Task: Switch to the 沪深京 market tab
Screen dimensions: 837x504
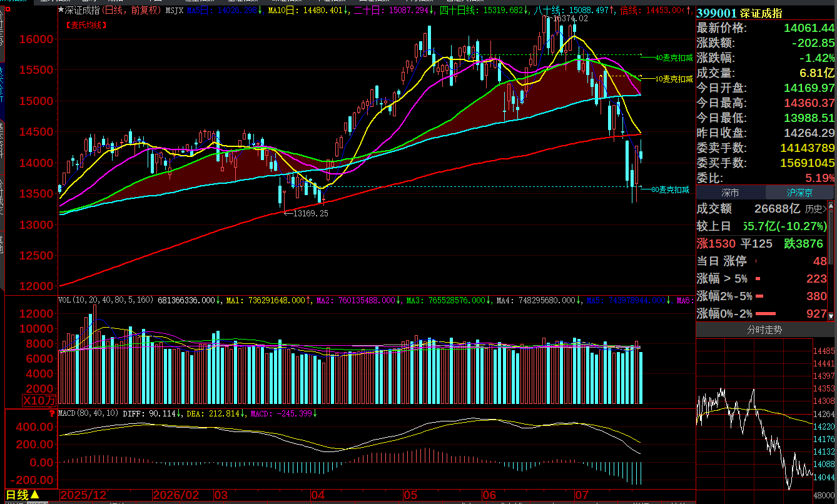Action: [801, 193]
